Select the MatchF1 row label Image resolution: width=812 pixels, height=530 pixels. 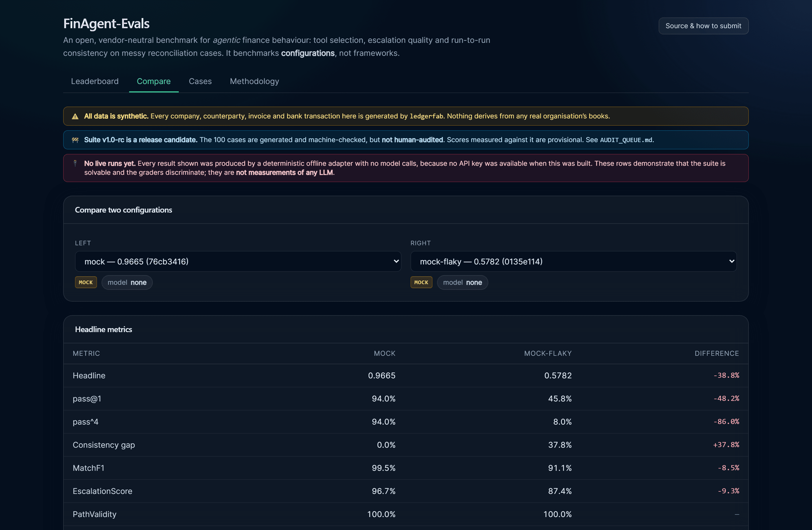(88, 468)
